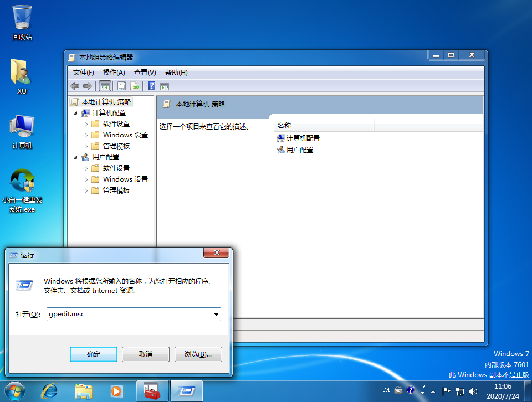Expand Windows 设置 under 用户配置
The image size is (532, 402).
point(86,179)
